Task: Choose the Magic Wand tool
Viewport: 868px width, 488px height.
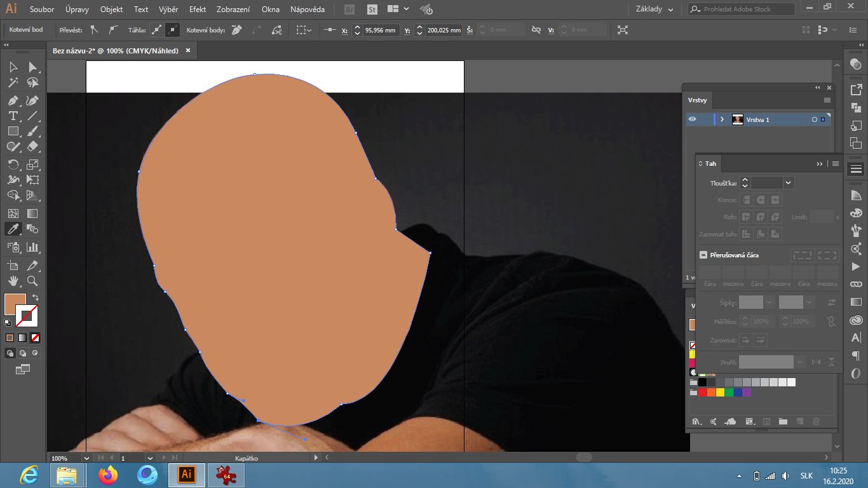Action: point(13,83)
